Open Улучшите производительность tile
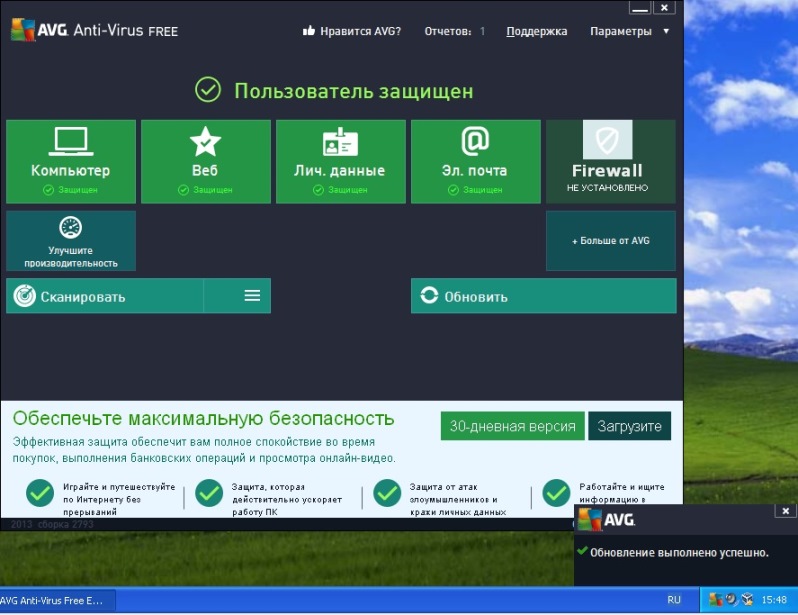The image size is (798, 615). (x=71, y=240)
